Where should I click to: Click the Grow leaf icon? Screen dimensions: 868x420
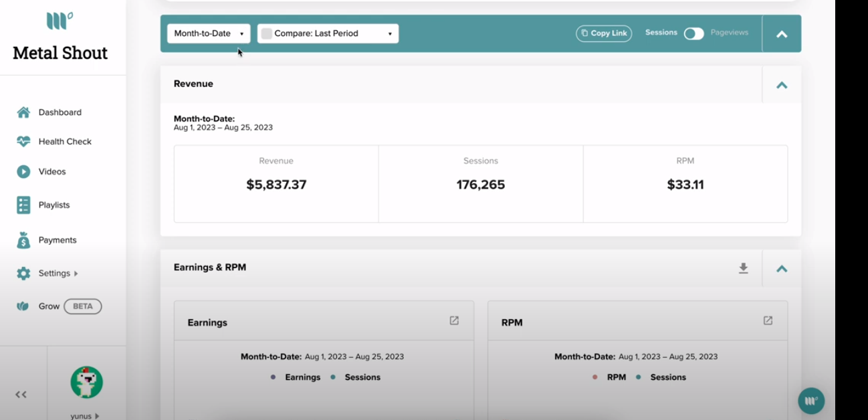click(x=23, y=306)
